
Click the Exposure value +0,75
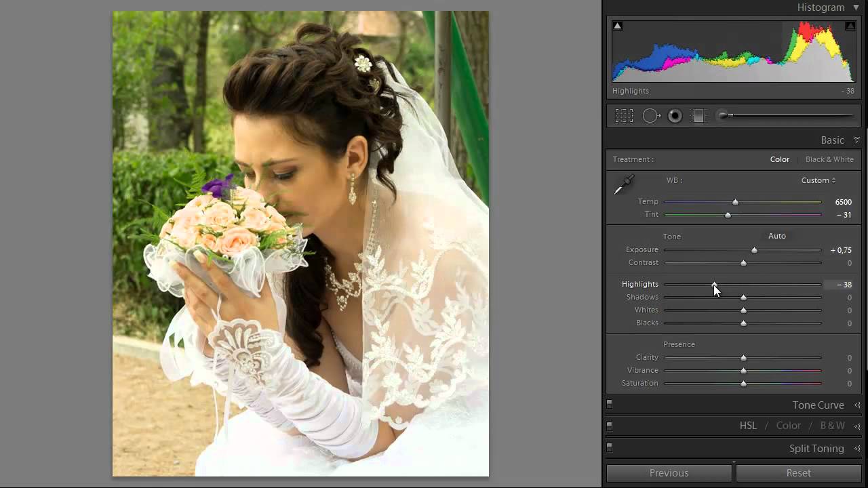pos(841,250)
